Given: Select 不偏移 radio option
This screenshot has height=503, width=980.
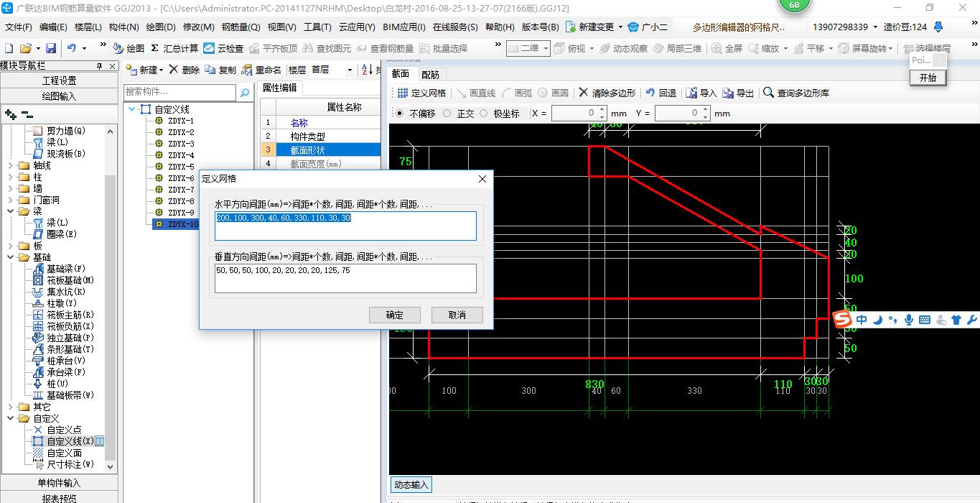Looking at the screenshot, I should click(400, 114).
